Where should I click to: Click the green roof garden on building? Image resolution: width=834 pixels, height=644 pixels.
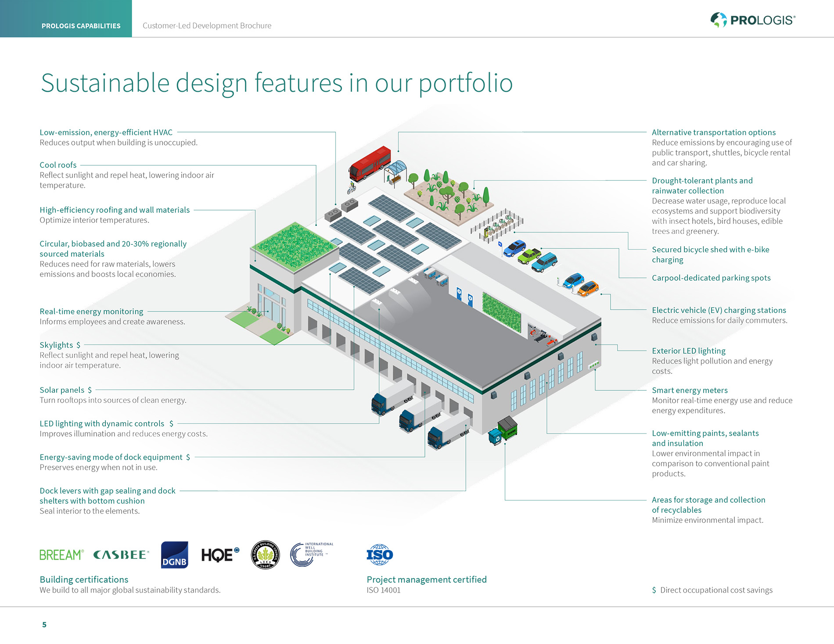pyautogui.click(x=295, y=246)
